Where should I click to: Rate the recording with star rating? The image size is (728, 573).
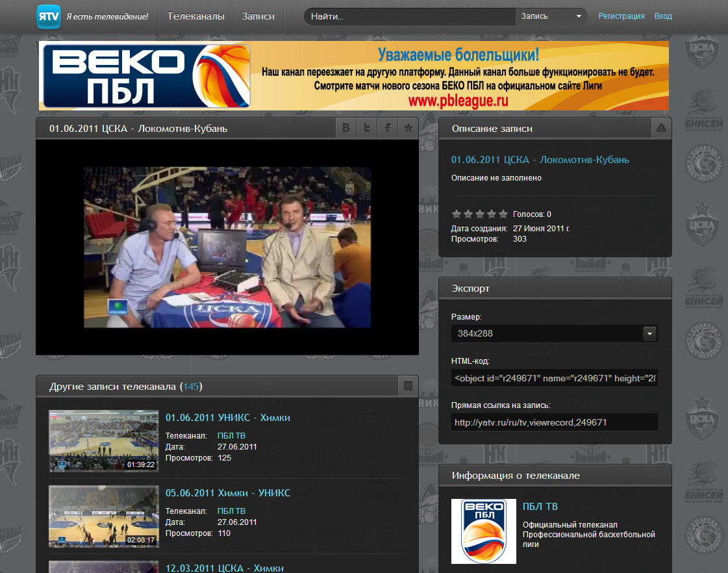(x=480, y=214)
